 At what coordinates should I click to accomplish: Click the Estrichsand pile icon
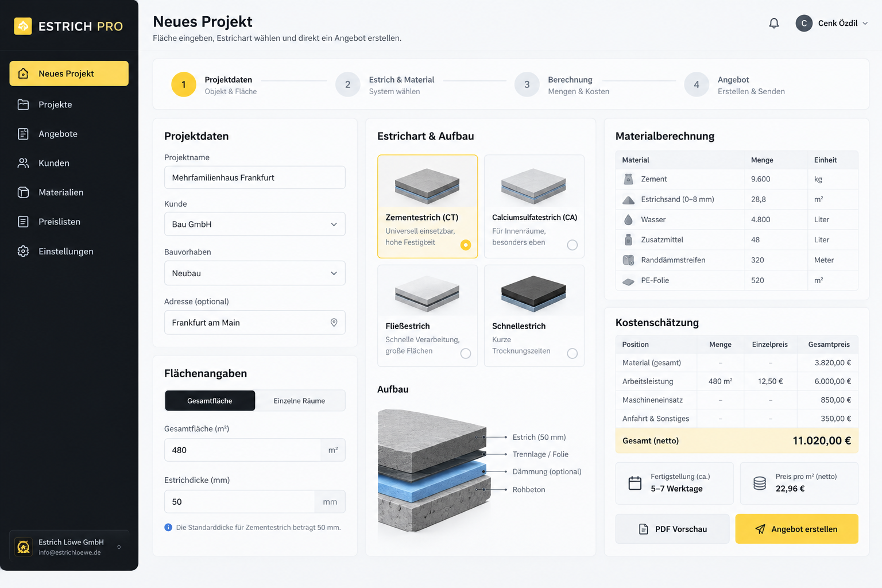(x=628, y=200)
